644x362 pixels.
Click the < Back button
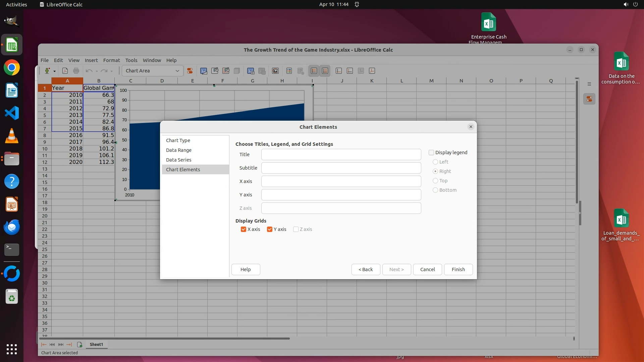pyautogui.click(x=366, y=269)
